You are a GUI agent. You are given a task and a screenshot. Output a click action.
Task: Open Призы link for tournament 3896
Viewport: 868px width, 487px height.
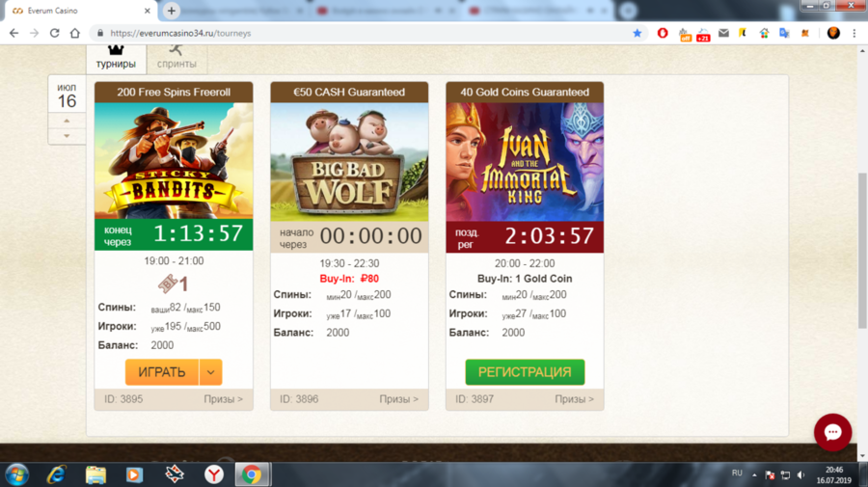[x=398, y=399]
